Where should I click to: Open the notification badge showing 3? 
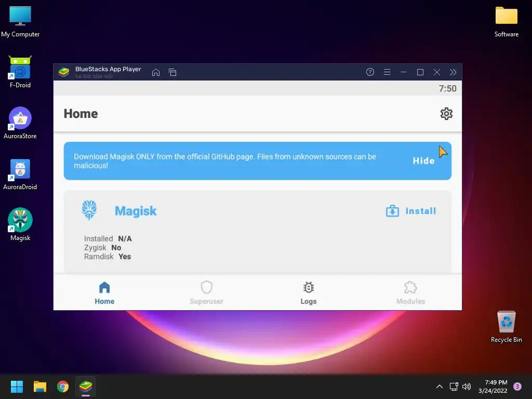517,387
